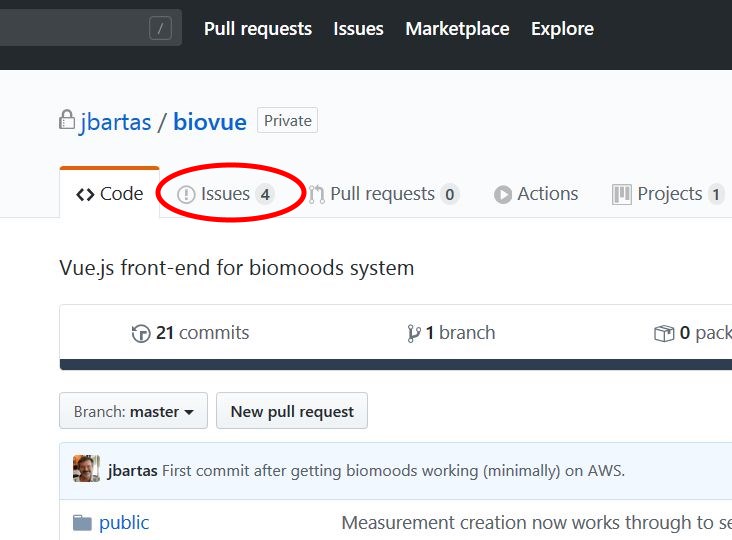Open the Branch: master dropdown
Screen dimensions: 732x540
[134, 411]
